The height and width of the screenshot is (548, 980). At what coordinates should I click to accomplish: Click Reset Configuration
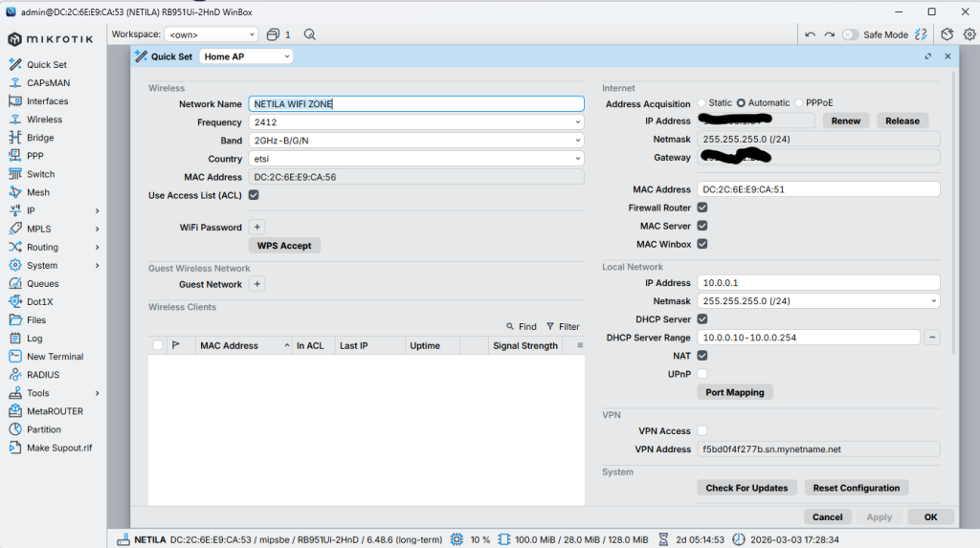click(x=857, y=488)
